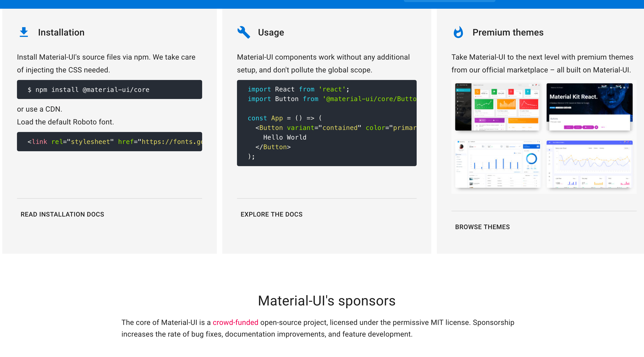The image size is (644, 357).
Task: Click the const App code line
Action: (x=284, y=118)
